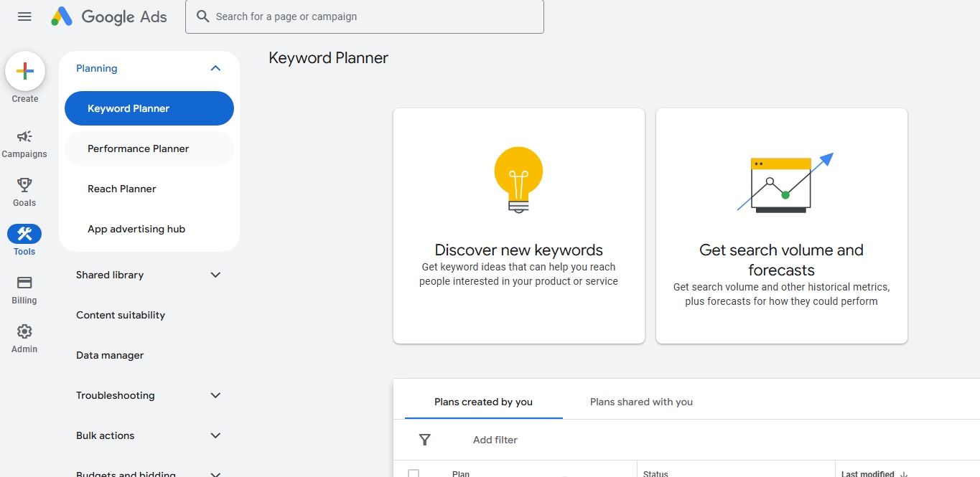Viewport: 980px width, 477px height.
Task: Click the Planning section label
Action: coord(97,68)
